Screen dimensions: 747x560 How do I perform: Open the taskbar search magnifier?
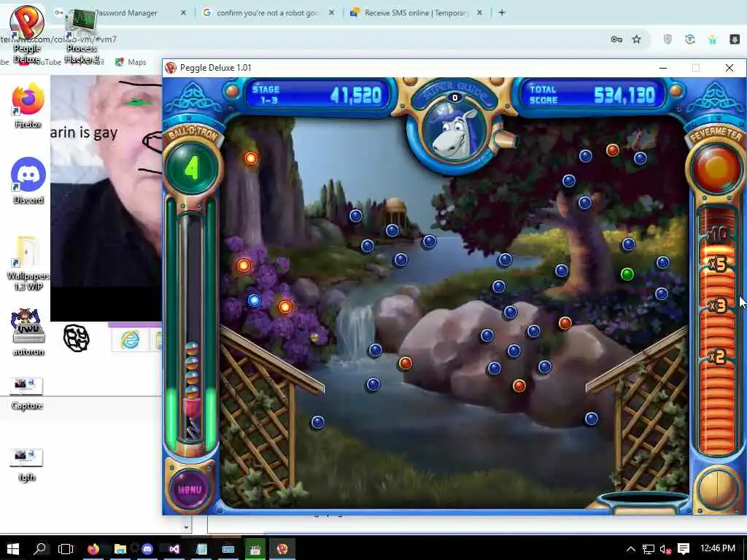(x=40, y=548)
